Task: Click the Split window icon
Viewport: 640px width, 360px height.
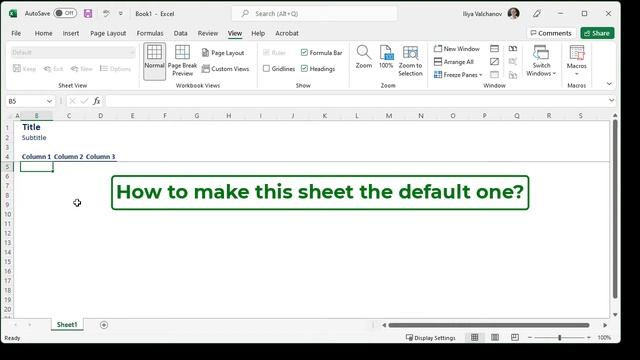Action: 494,49
